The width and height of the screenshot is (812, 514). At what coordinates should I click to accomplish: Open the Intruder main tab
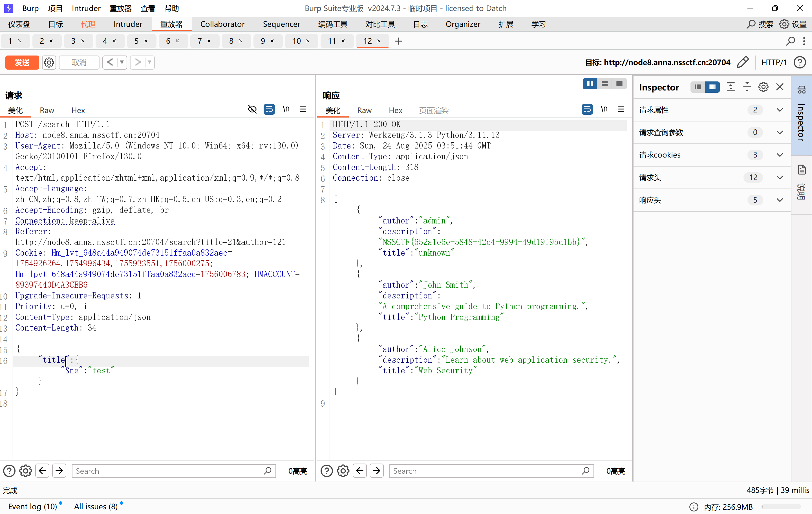[x=128, y=24]
